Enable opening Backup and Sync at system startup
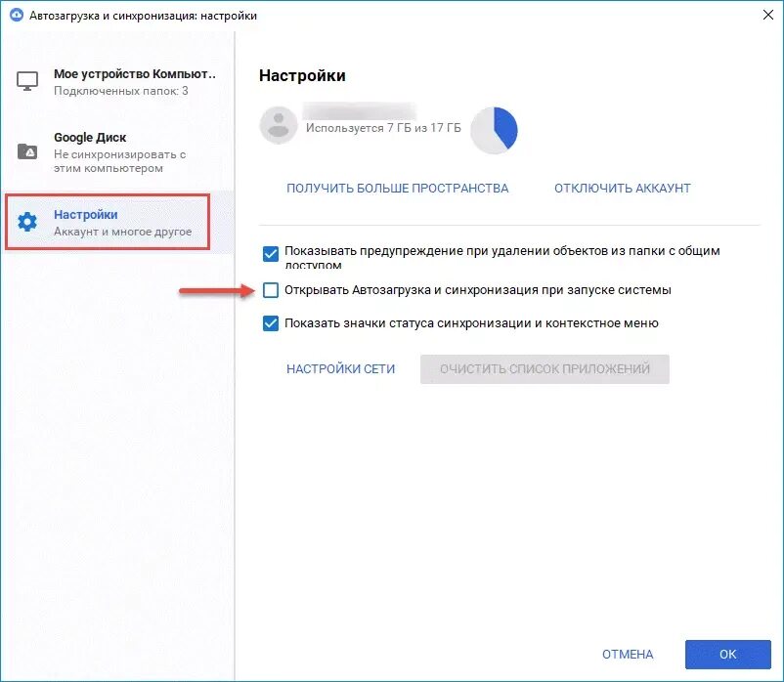 point(271,290)
